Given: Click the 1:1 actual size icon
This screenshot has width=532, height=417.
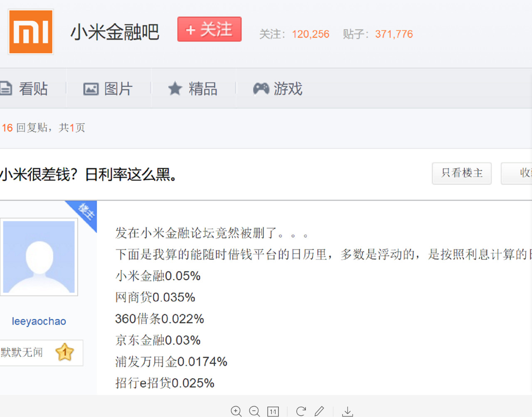Looking at the screenshot, I should 273,412.
